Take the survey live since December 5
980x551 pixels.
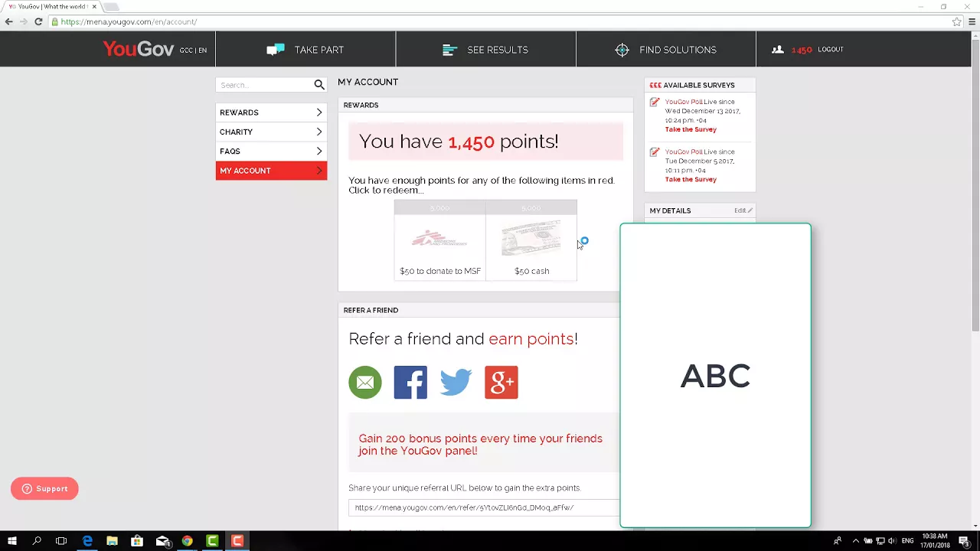pyautogui.click(x=691, y=179)
